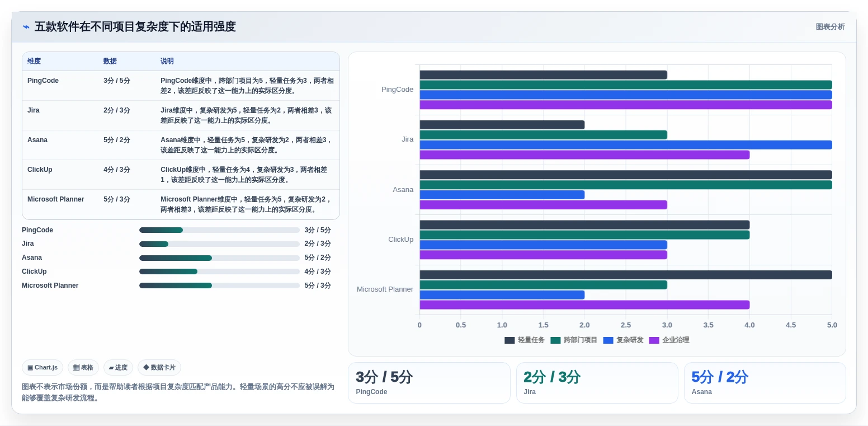The width and height of the screenshot is (868, 426).
Task: Click the 轻量任务 legend text
Action: pos(531,340)
